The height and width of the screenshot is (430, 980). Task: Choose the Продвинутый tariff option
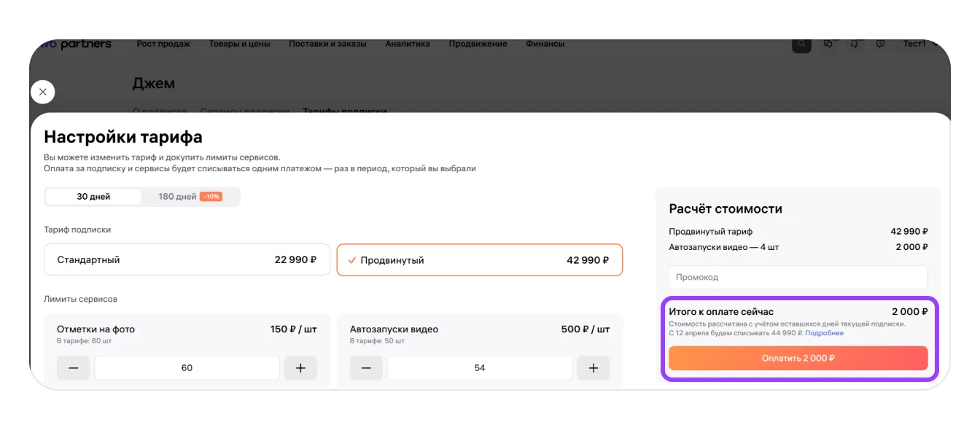click(x=479, y=259)
